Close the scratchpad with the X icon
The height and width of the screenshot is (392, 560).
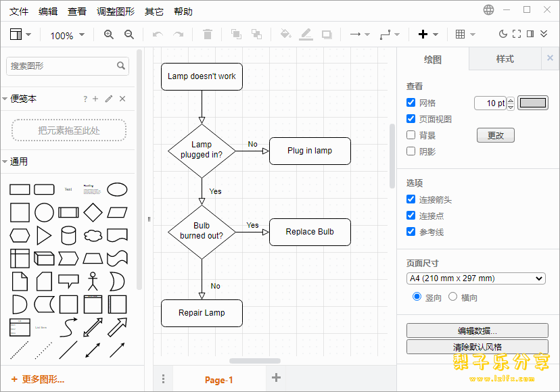click(x=122, y=99)
